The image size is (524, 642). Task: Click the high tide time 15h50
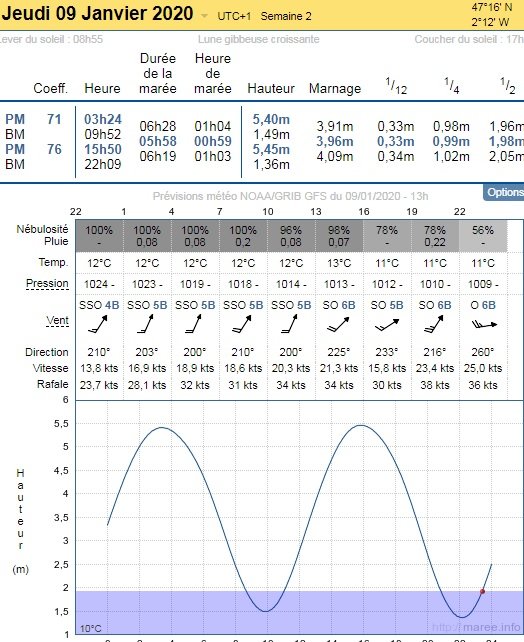(103, 149)
